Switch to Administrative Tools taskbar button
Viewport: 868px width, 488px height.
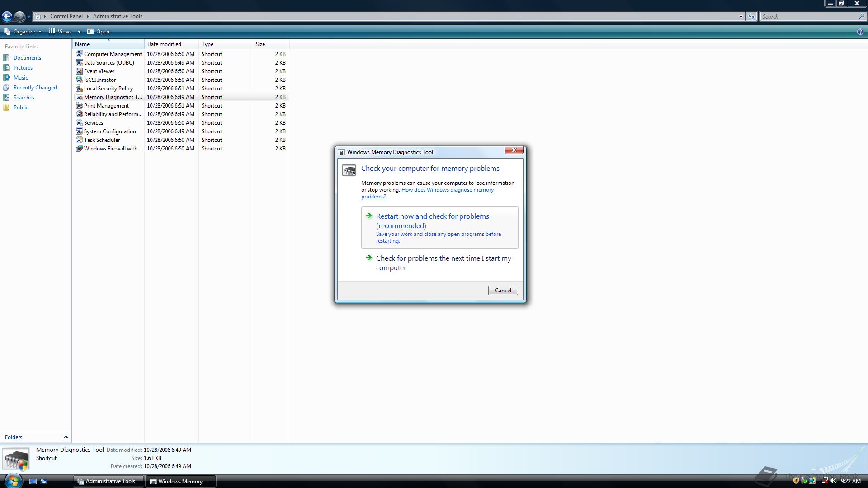coord(108,481)
